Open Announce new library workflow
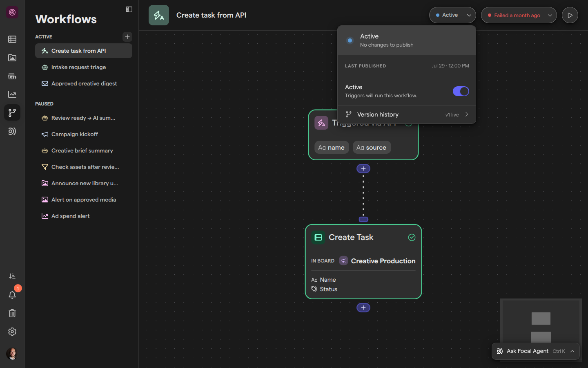Viewport: 588px width, 368px height. point(84,183)
